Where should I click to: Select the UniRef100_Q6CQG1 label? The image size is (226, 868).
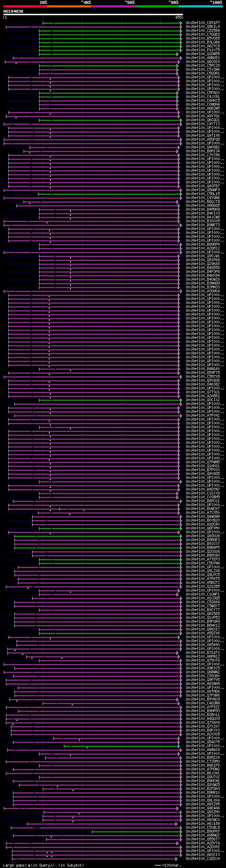203,120
